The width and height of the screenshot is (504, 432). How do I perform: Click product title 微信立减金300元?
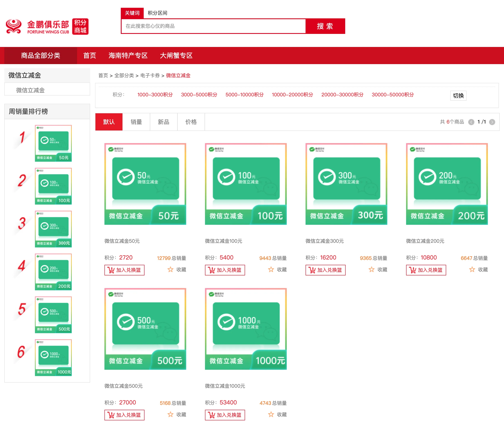[x=325, y=241]
